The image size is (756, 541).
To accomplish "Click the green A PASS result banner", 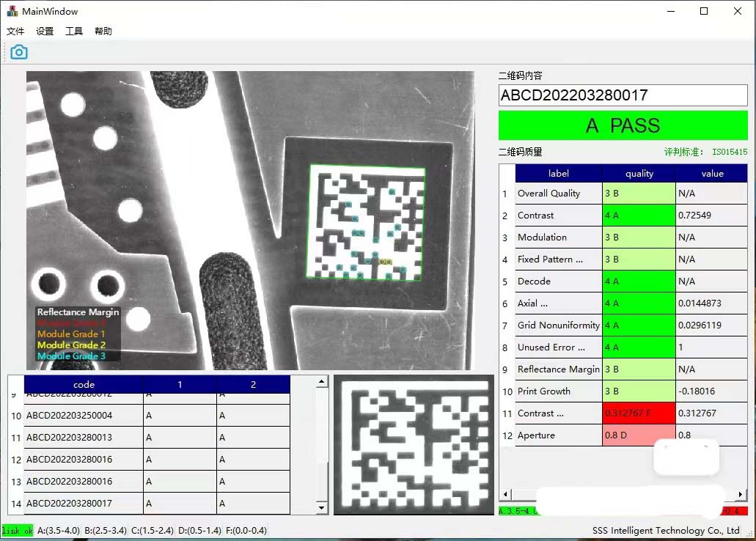I will coord(623,125).
